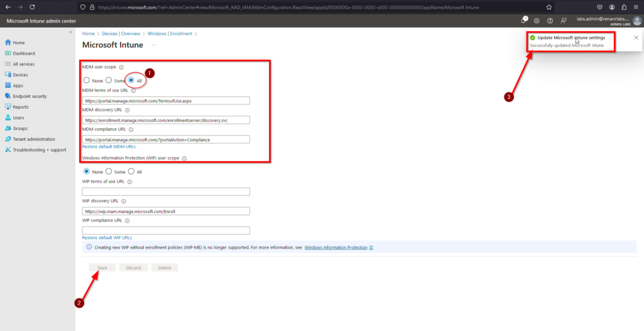This screenshot has height=331, width=644.
Task: Click info icon beside WIP compliance URL
Action: point(127,220)
